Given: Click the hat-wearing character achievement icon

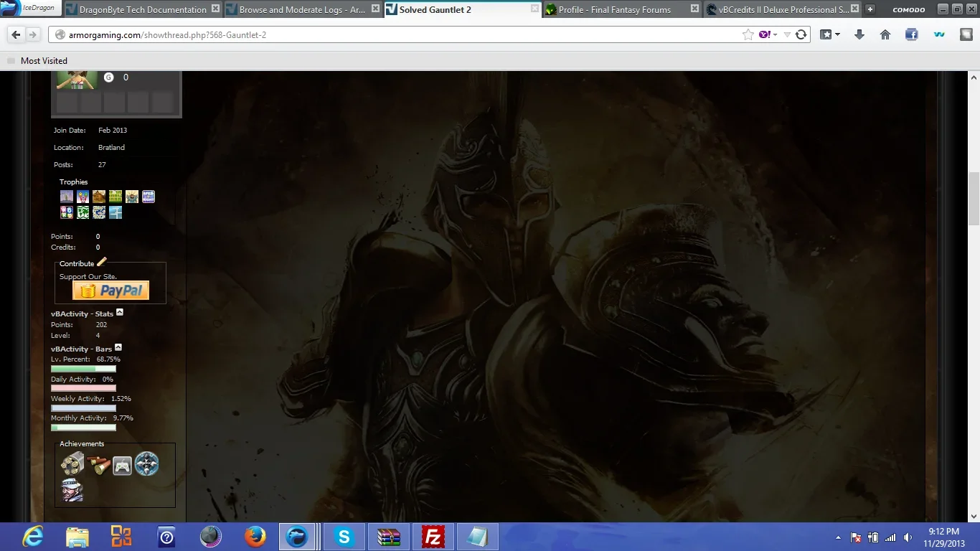Looking at the screenshot, I should click(x=72, y=491).
